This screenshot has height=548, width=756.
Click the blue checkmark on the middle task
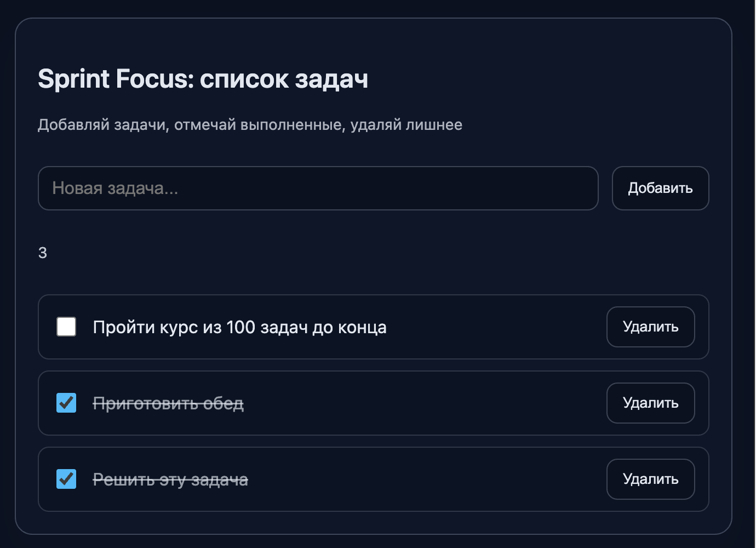(x=66, y=403)
